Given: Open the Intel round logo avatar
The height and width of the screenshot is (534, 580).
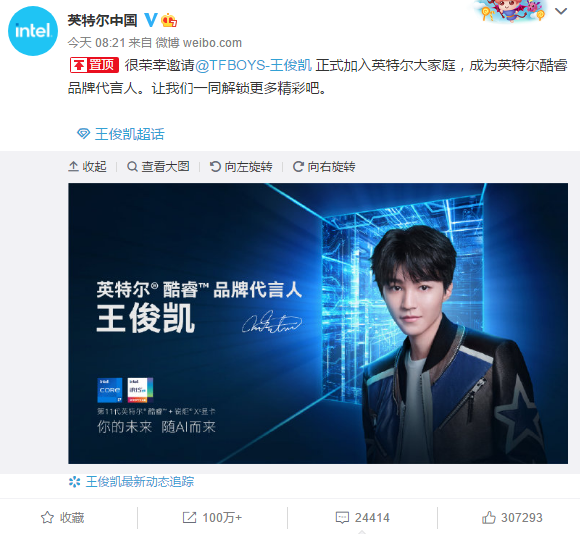Looking at the screenshot, I should click(33, 31).
